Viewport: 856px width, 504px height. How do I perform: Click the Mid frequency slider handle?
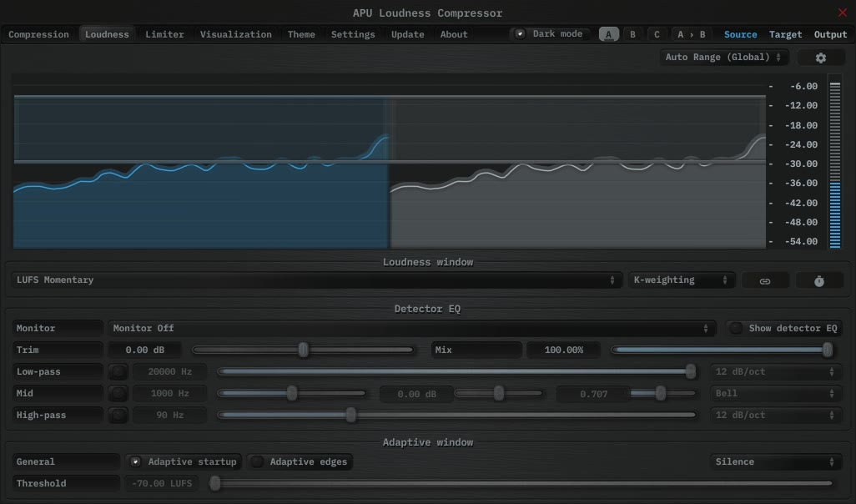click(x=292, y=393)
